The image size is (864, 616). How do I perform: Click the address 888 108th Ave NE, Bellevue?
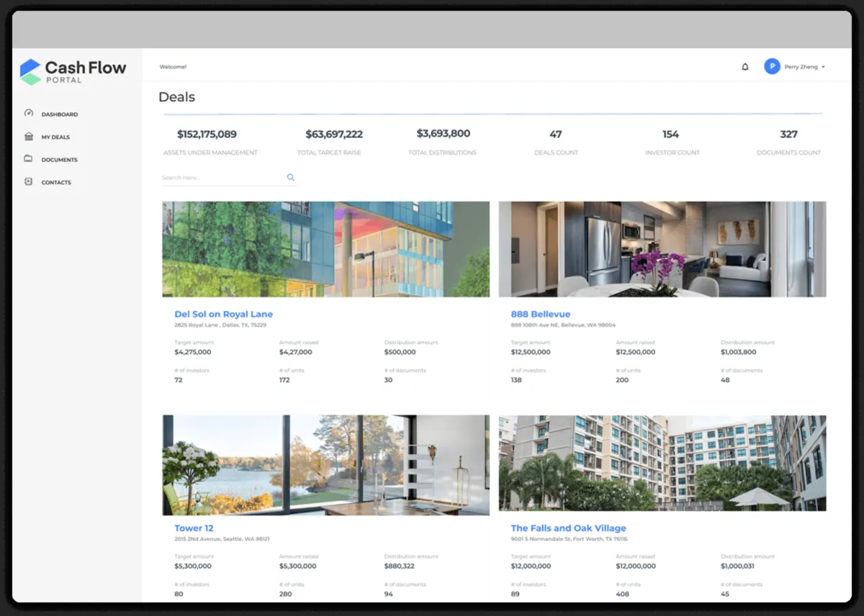pyautogui.click(x=563, y=325)
